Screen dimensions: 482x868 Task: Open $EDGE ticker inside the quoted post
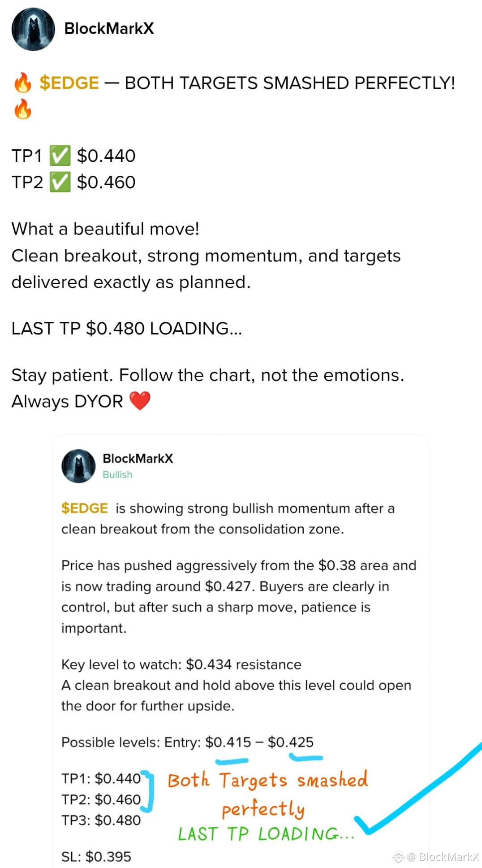[85, 508]
